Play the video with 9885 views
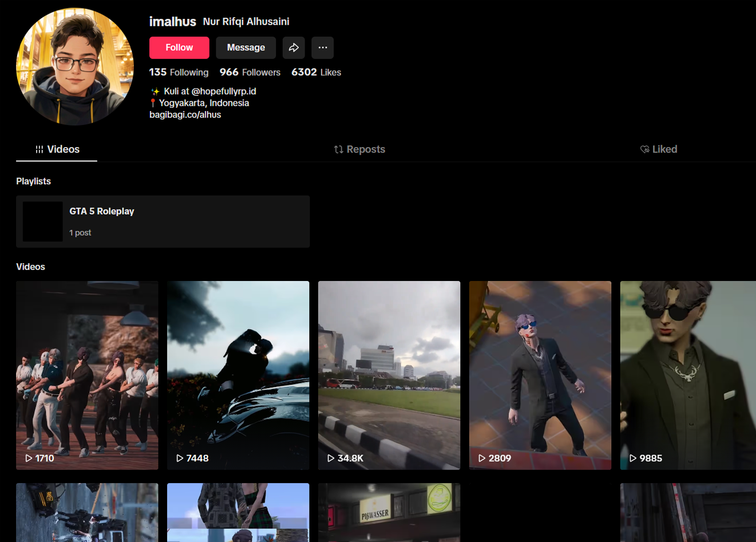The height and width of the screenshot is (542, 756). coord(688,375)
